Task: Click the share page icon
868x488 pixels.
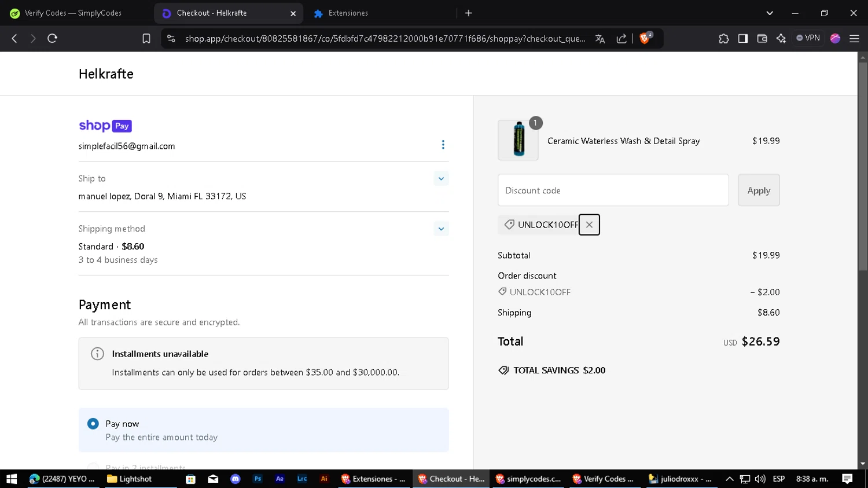Action: point(621,39)
